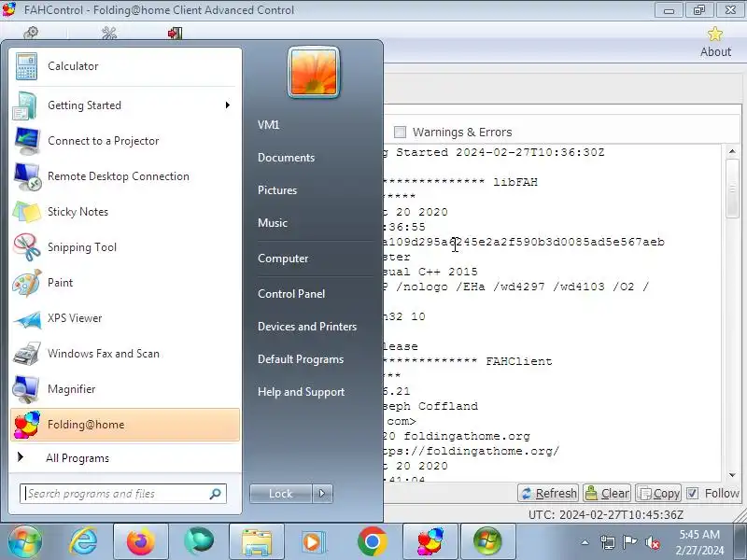Click the log scrollbar thumb
The image size is (747, 560).
(x=732, y=189)
